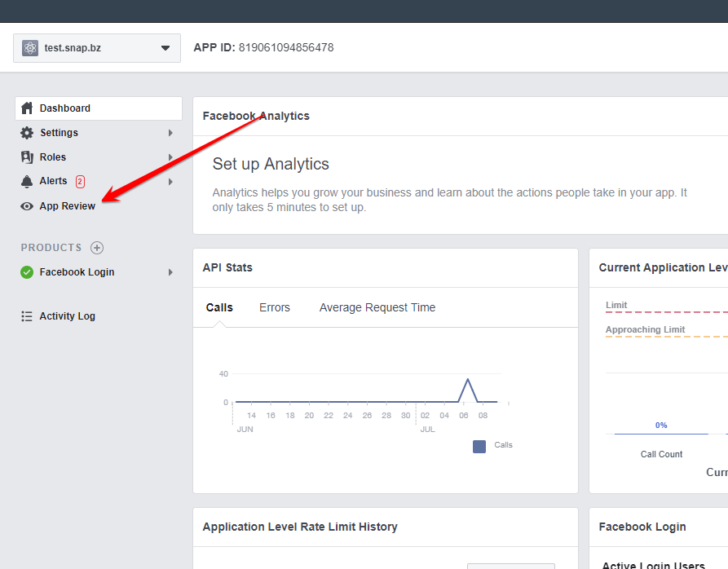Click the Calls legend color swatch
Viewport: 728px width, 569px height.
[479, 447]
